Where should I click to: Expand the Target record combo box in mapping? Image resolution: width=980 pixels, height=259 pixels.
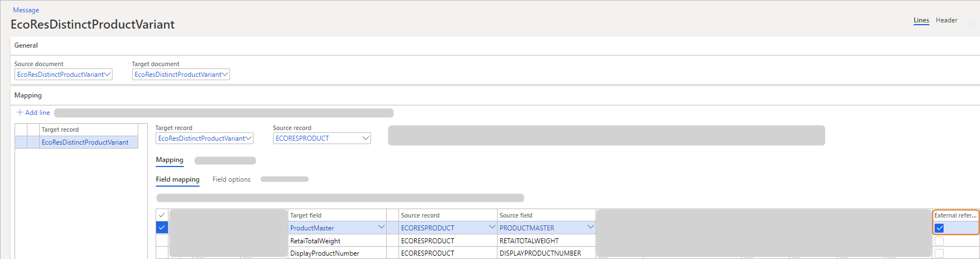[x=248, y=138]
